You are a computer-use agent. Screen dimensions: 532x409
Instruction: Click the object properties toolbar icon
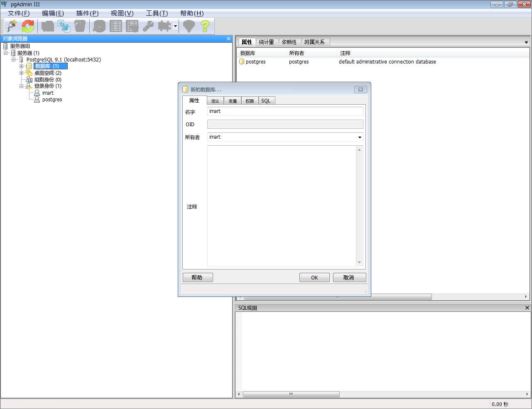click(x=48, y=26)
